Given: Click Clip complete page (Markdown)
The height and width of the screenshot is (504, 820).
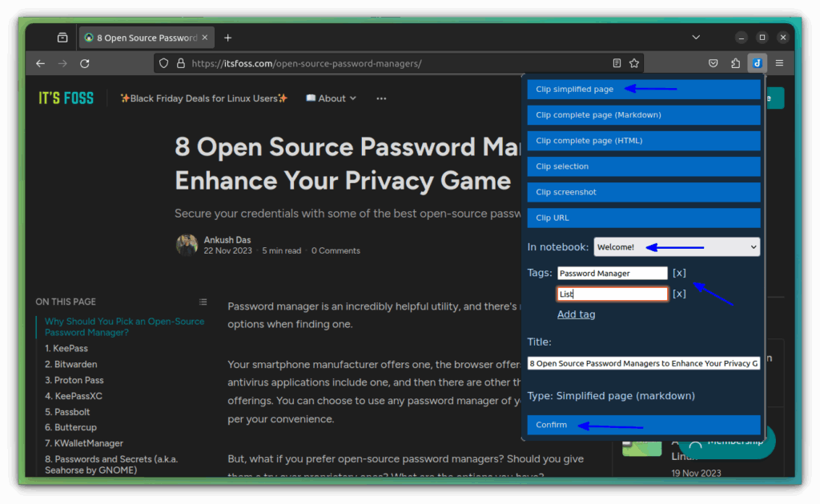Looking at the screenshot, I should (644, 115).
